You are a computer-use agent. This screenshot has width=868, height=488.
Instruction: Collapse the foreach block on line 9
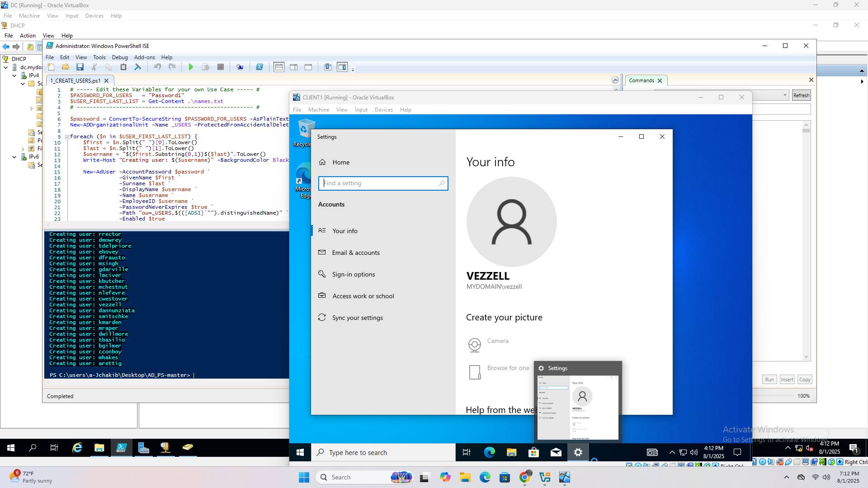(x=67, y=136)
